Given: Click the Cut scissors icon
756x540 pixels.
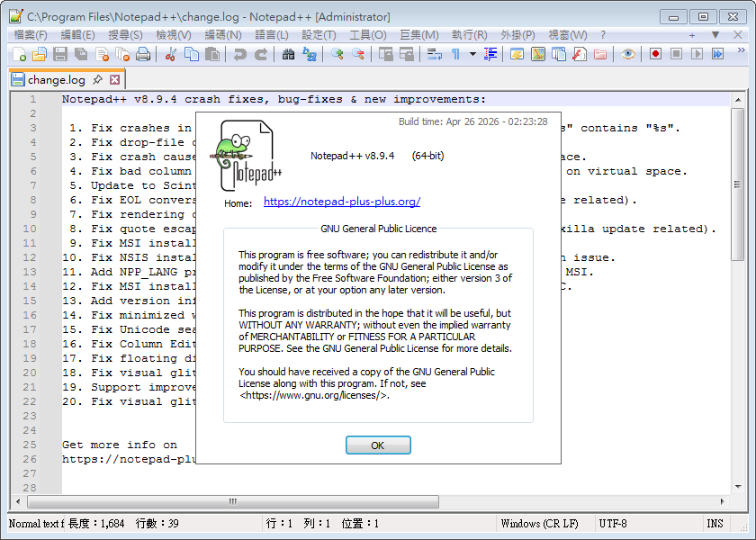Looking at the screenshot, I should point(170,54).
